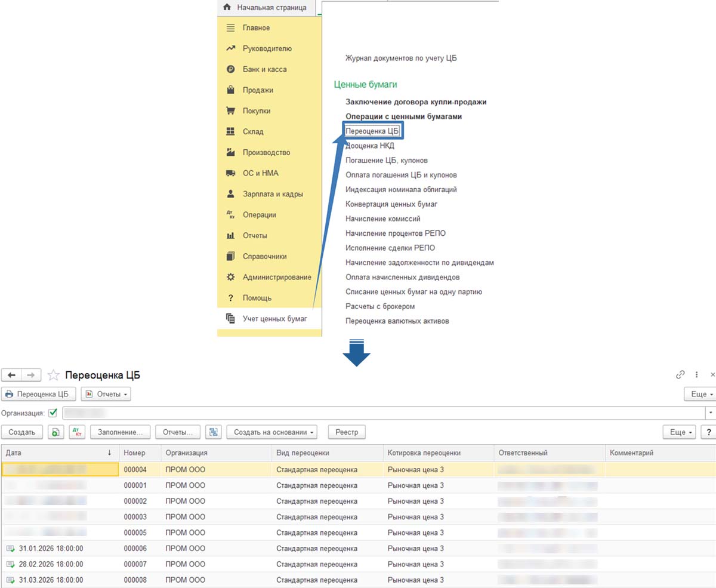Click the Операции ДтКт sidebar icon

tap(231, 215)
